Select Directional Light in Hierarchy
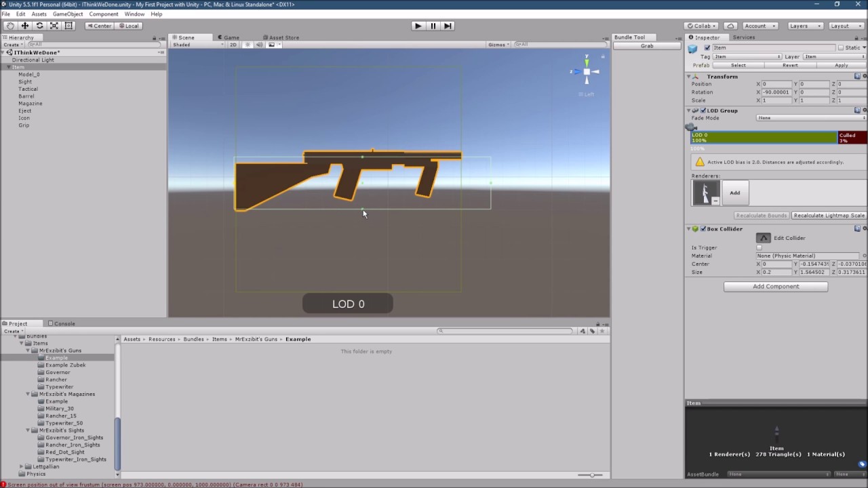 pyautogui.click(x=33, y=60)
